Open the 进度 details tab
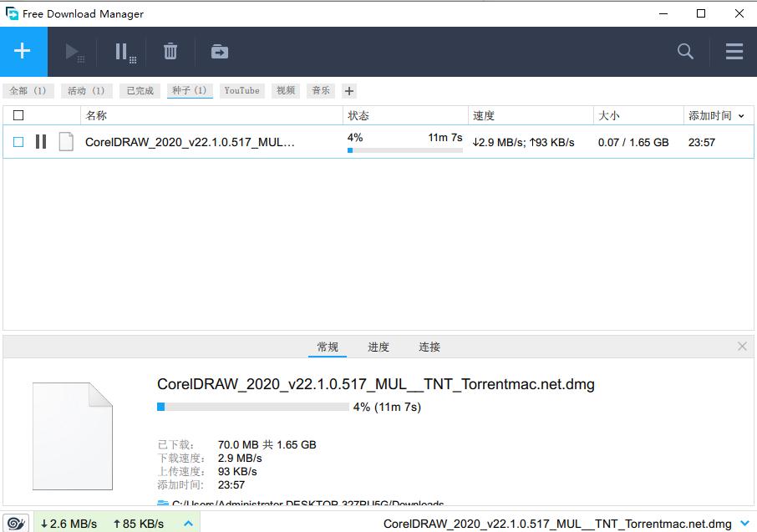Screen dimensions: 757x532 [x=378, y=347]
